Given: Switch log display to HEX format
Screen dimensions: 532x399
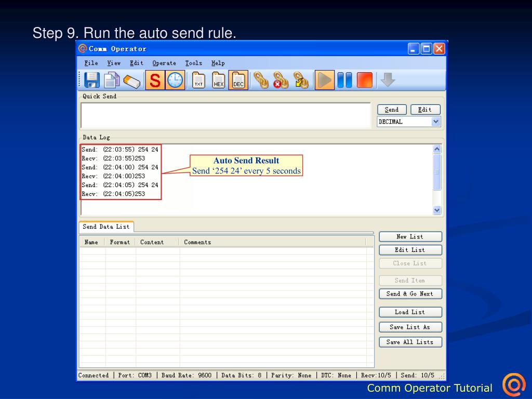Looking at the screenshot, I should [219, 81].
